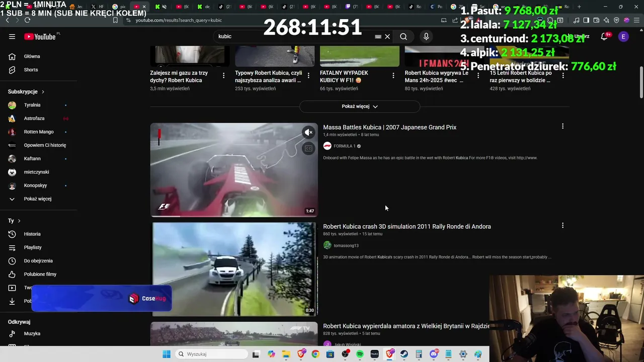The image size is (644, 362).
Task: Clear the search query with the X
Action: click(x=387, y=36)
